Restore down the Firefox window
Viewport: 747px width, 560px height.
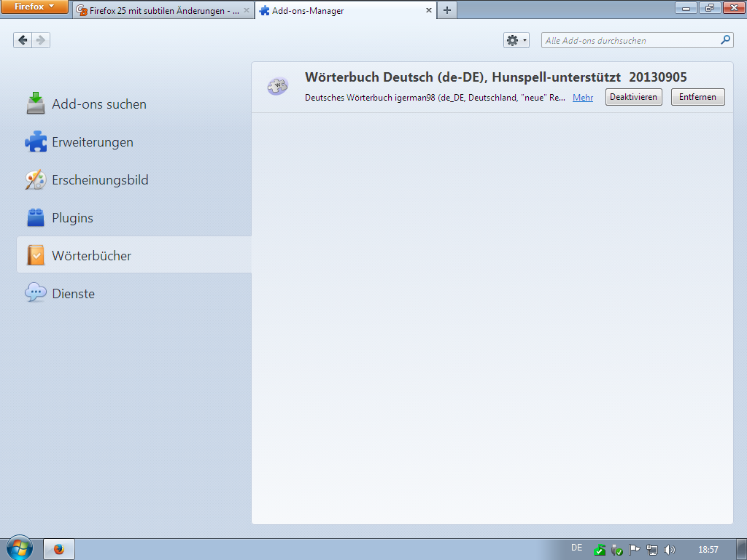(709, 7)
